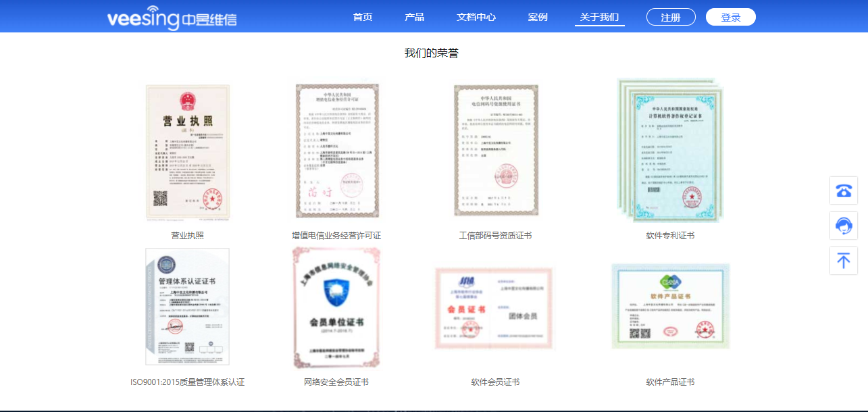The height and width of the screenshot is (412, 868).
Task: Open the phone contact icon
Action: point(843,190)
